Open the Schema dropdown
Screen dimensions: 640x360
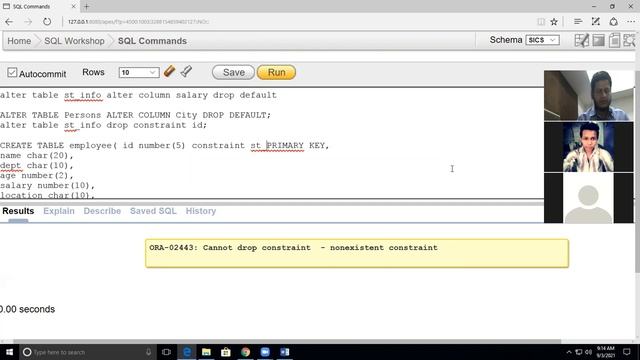coord(542,40)
